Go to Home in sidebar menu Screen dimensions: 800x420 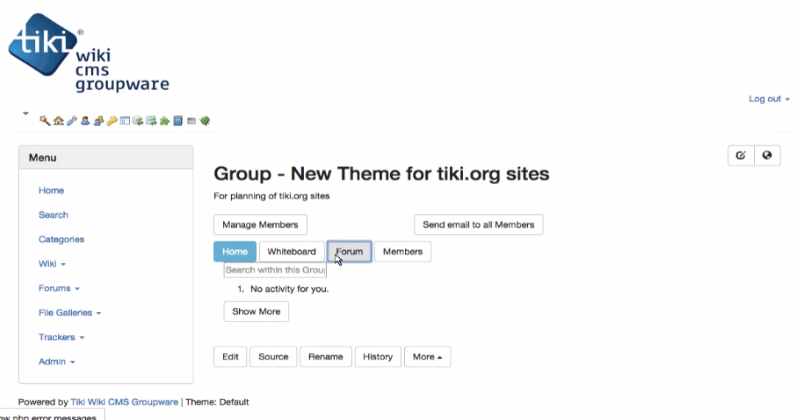pyautogui.click(x=51, y=190)
